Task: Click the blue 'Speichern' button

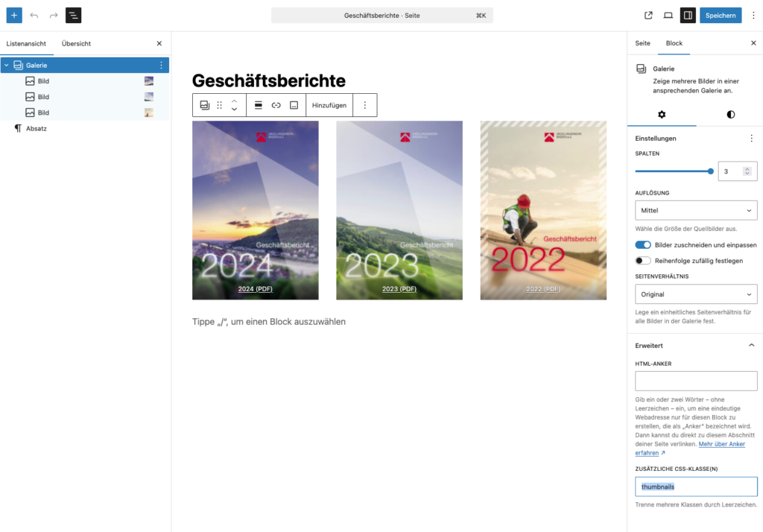Action: [x=721, y=15]
